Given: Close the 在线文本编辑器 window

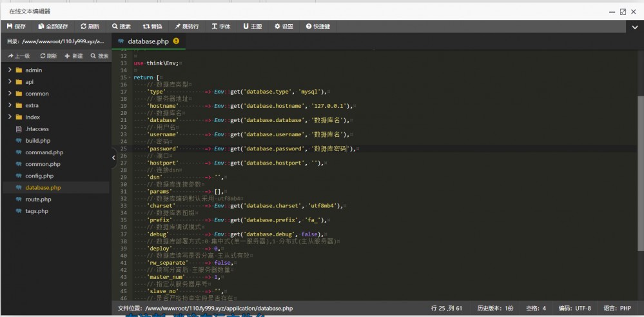Looking at the screenshot, I should [x=633, y=12].
